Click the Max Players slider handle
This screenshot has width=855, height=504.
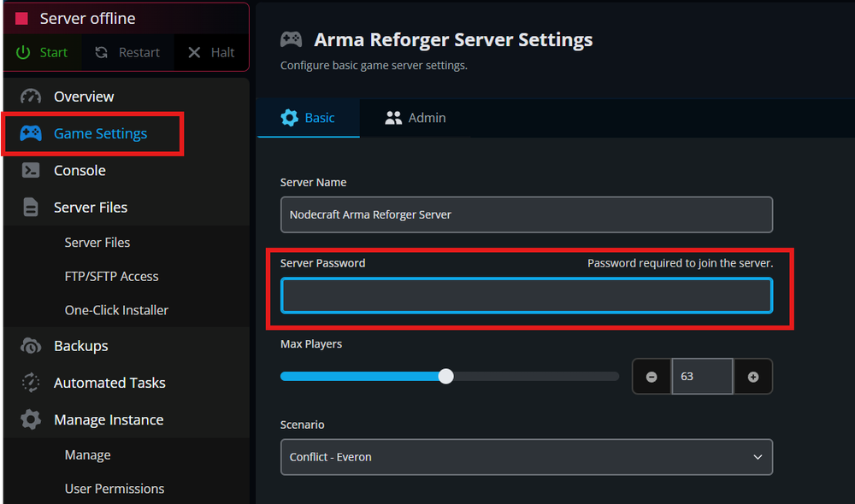point(445,377)
